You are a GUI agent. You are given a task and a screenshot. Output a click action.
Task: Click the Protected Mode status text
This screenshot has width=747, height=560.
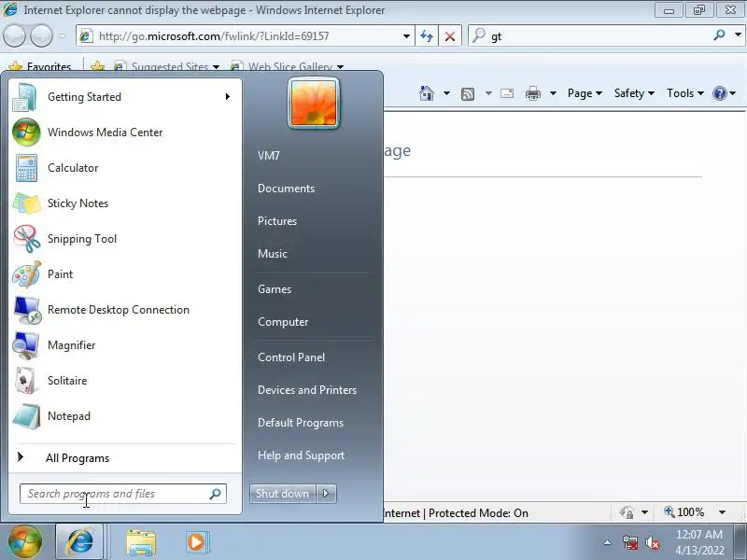pyautogui.click(x=478, y=513)
